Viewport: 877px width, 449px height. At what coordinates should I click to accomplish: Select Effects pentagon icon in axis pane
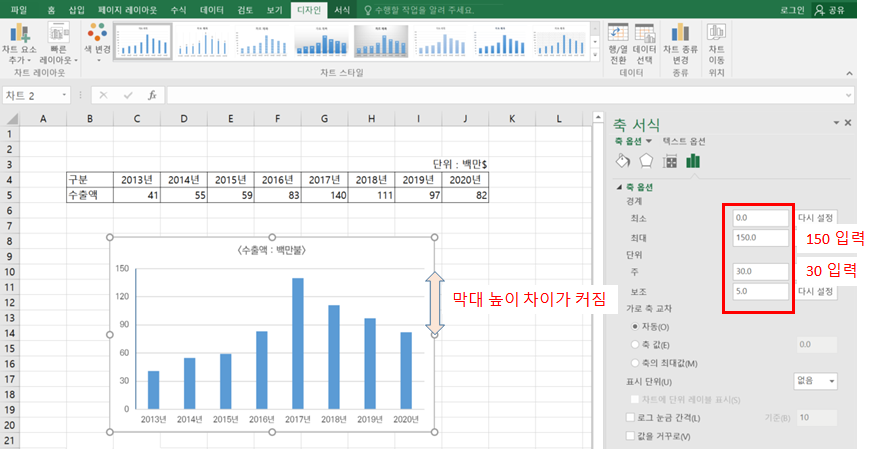[646, 161]
